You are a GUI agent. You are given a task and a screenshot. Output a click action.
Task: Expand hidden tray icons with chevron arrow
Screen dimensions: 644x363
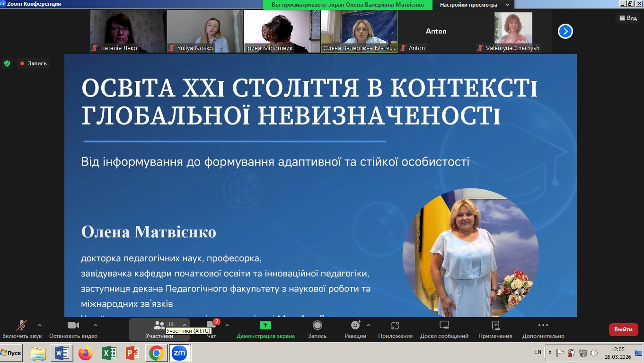(x=549, y=352)
